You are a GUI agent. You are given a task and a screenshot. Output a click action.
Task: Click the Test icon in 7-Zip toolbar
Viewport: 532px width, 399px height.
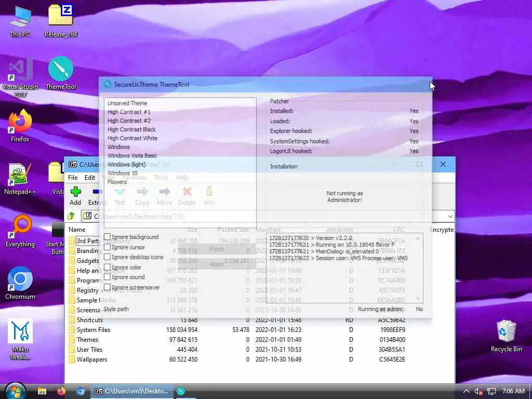120,196
